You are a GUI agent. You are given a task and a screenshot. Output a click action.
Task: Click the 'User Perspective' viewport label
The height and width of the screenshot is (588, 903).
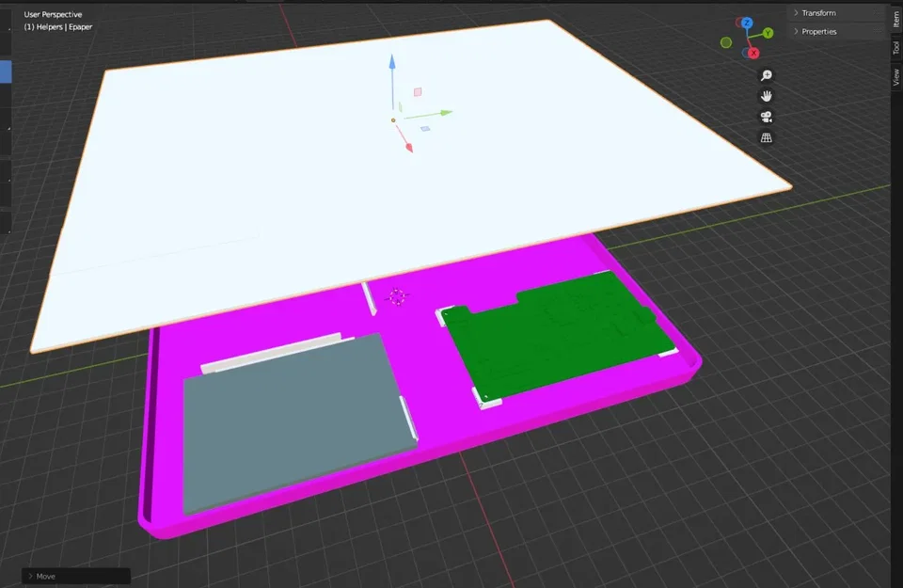(53, 14)
